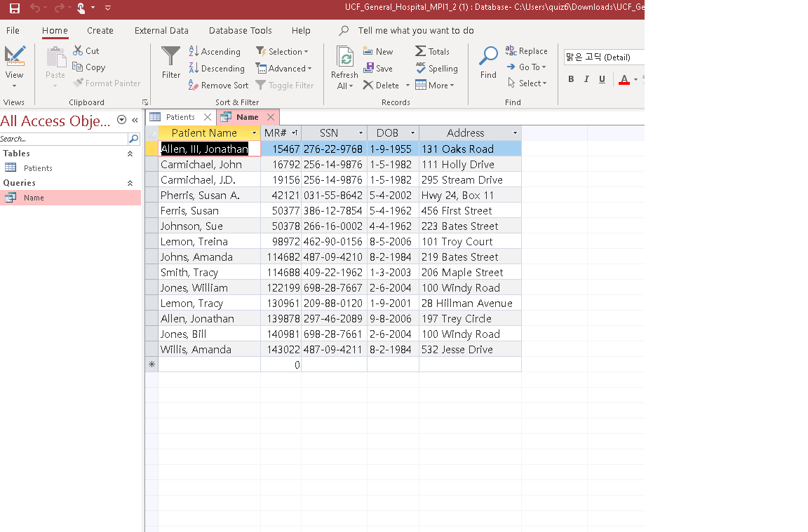Open the File menu

point(13,30)
